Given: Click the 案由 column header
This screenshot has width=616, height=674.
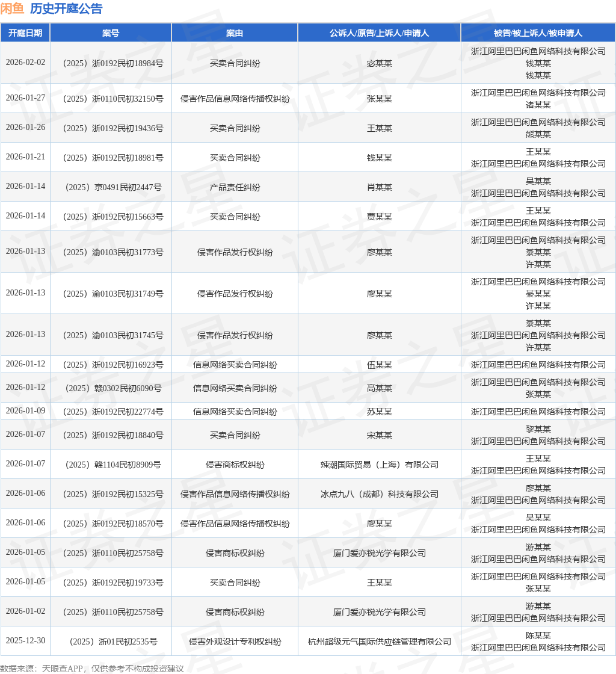Looking at the screenshot, I should (x=235, y=33).
